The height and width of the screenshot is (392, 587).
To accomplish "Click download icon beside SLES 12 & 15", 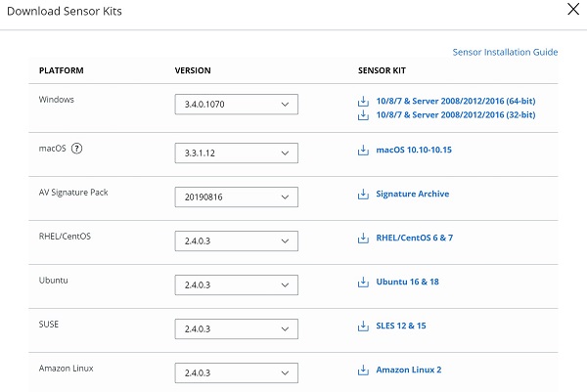I will tap(363, 327).
